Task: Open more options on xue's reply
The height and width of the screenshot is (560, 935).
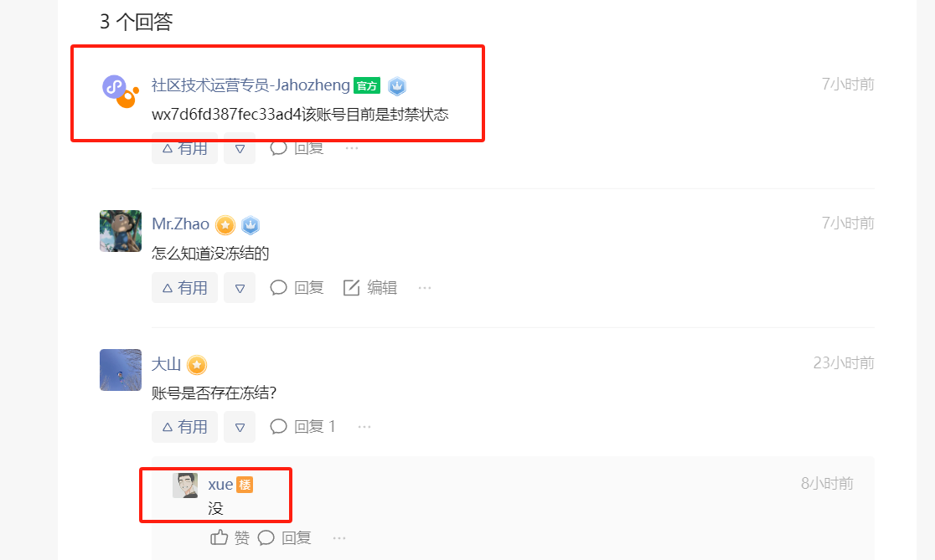Action: tap(339, 538)
